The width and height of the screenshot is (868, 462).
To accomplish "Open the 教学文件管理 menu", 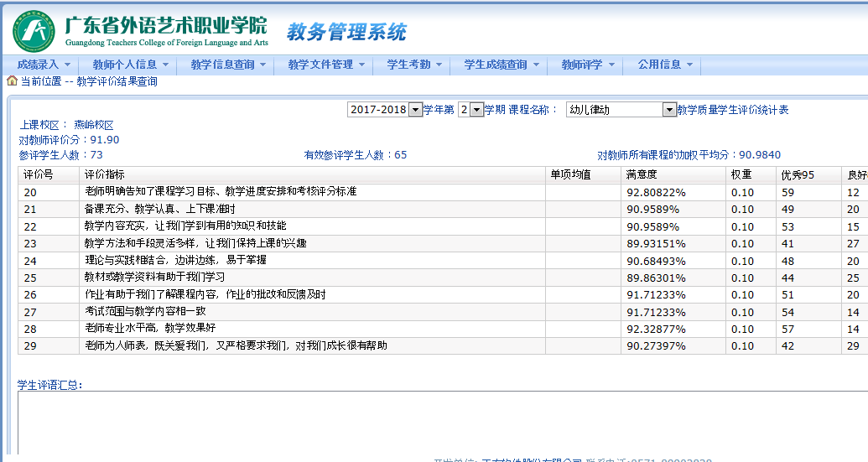I will point(325,65).
